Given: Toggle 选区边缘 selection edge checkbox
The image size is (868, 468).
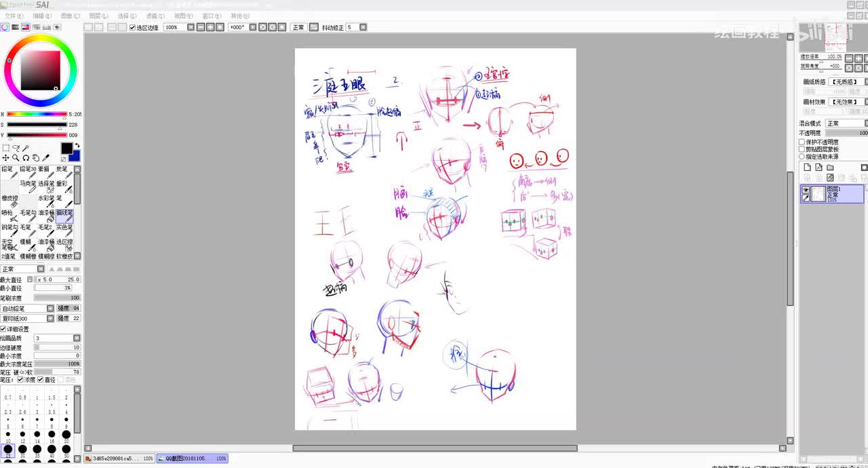Looking at the screenshot, I should [132, 27].
